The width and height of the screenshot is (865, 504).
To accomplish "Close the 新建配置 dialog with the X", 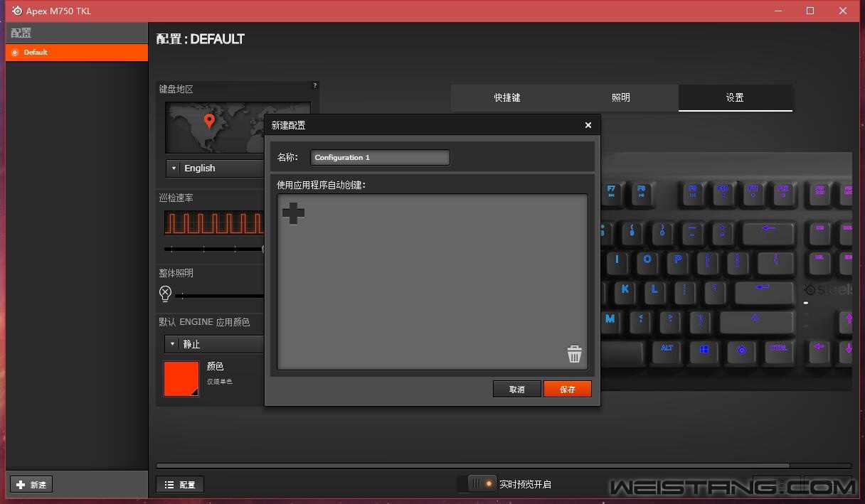I will click(x=588, y=125).
